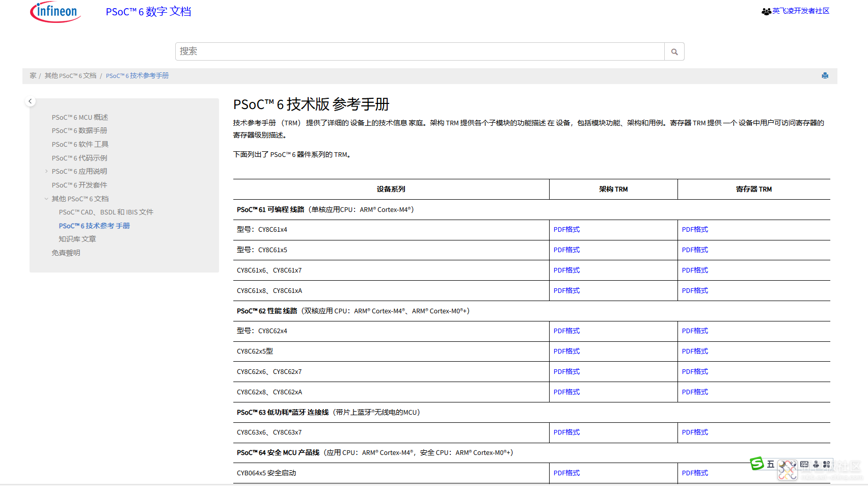Open PSoC 6 数据手册 in sidebar
868x486 pixels.
point(79,130)
